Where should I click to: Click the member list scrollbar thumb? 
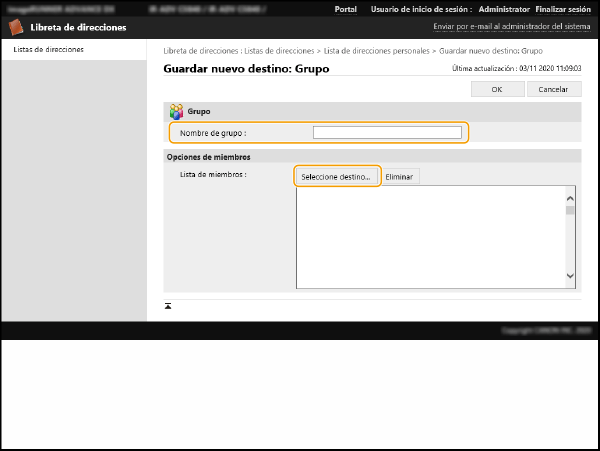click(570, 211)
